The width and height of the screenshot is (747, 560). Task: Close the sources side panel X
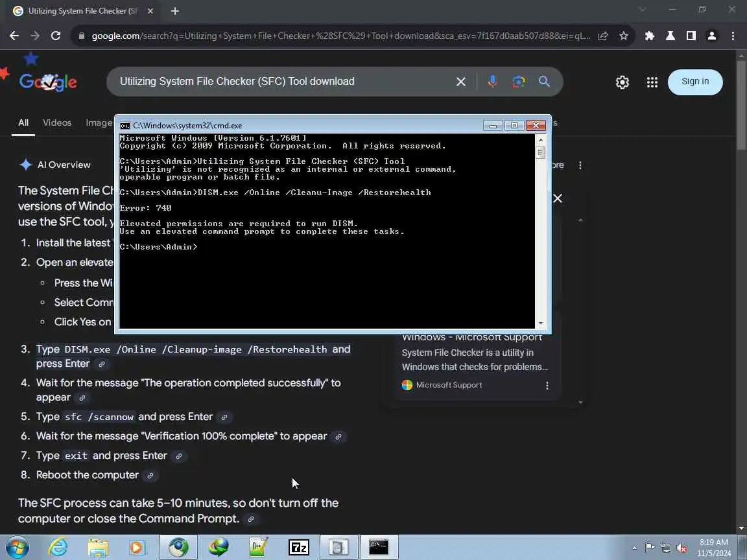click(558, 198)
